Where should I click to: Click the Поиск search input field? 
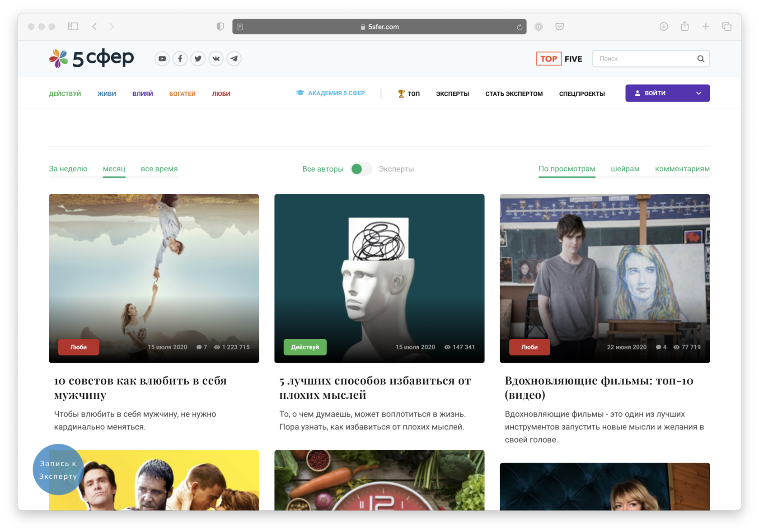point(644,59)
